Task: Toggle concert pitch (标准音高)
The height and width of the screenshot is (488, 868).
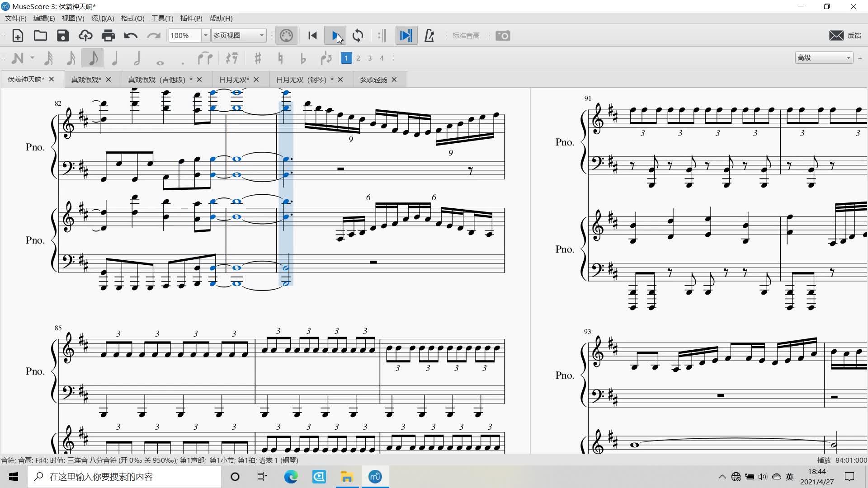Action: pyautogui.click(x=466, y=36)
